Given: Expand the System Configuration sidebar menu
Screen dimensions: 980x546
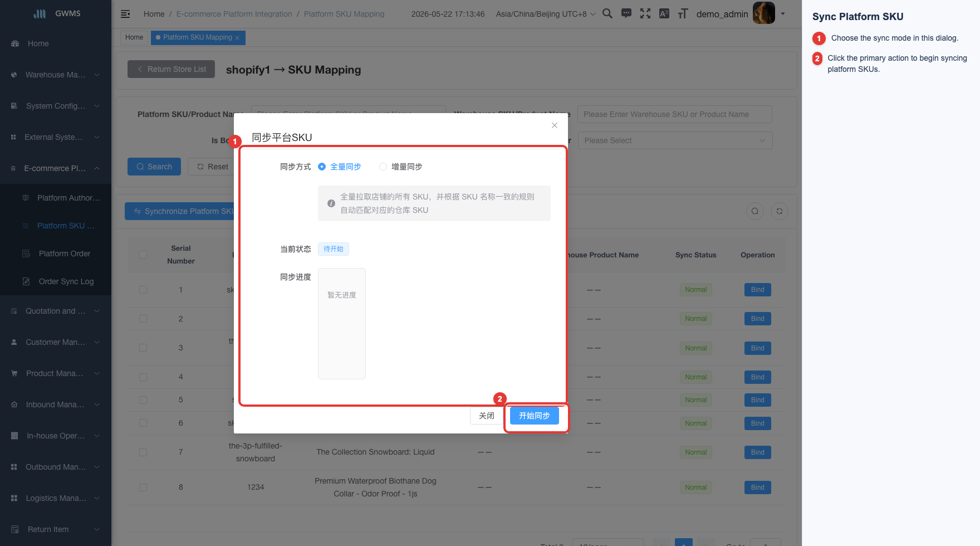Looking at the screenshot, I should tap(56, 106).
